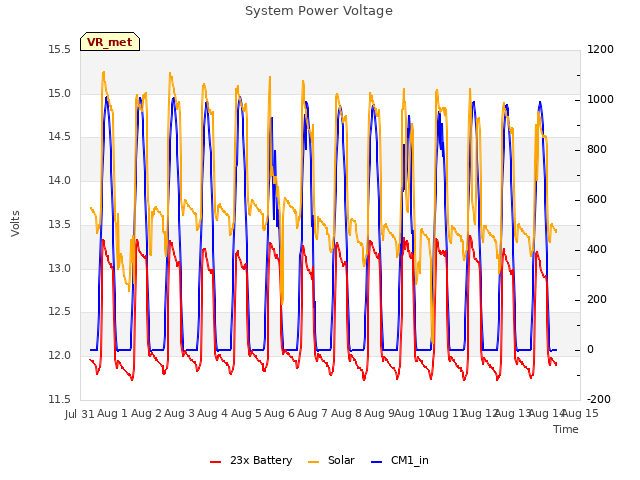Click the 15.0 left axis value
Viewport: 640px width, 480px height.
tap(60, 93)
